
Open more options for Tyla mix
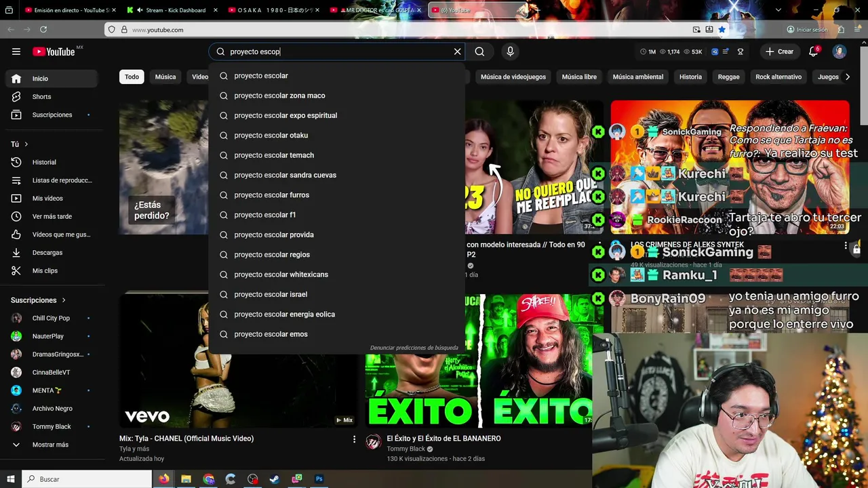353,439
